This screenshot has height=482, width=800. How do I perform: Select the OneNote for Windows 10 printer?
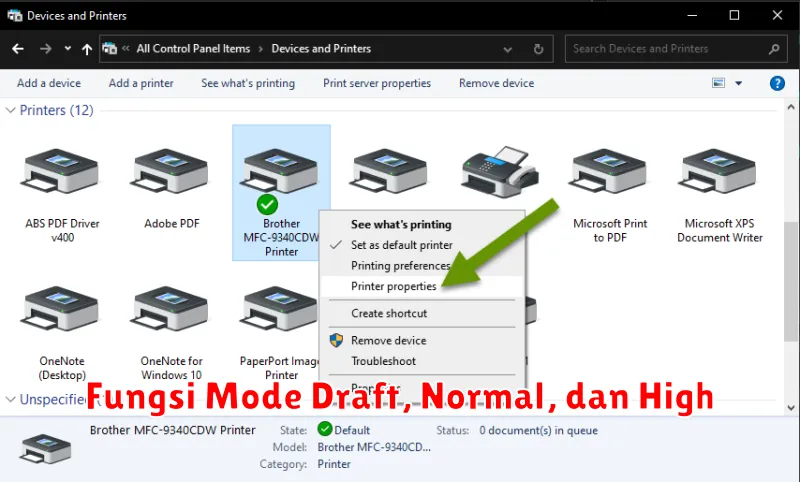coord(170,308)
